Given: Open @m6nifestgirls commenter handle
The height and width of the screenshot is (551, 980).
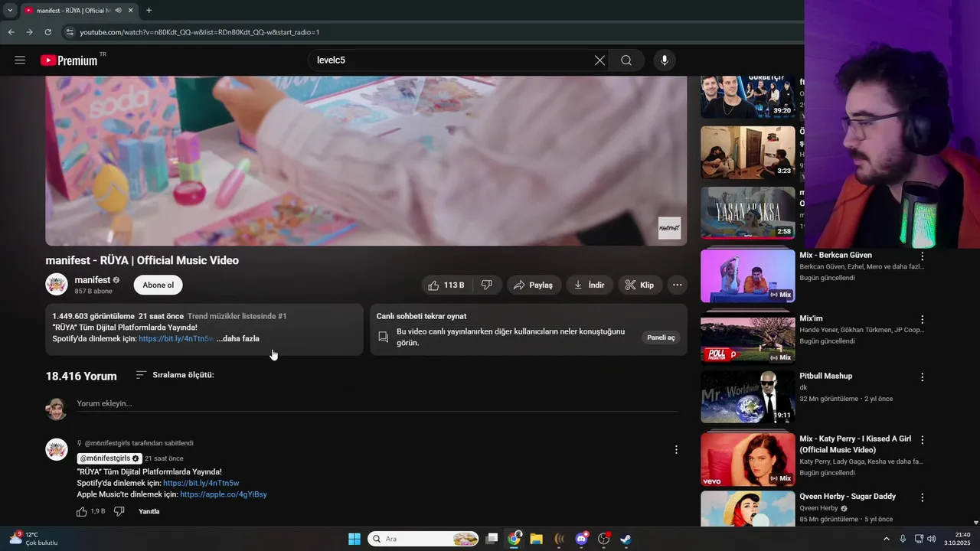Looking at the screenshot, I should pyautogui.click(x=109, y=458).
